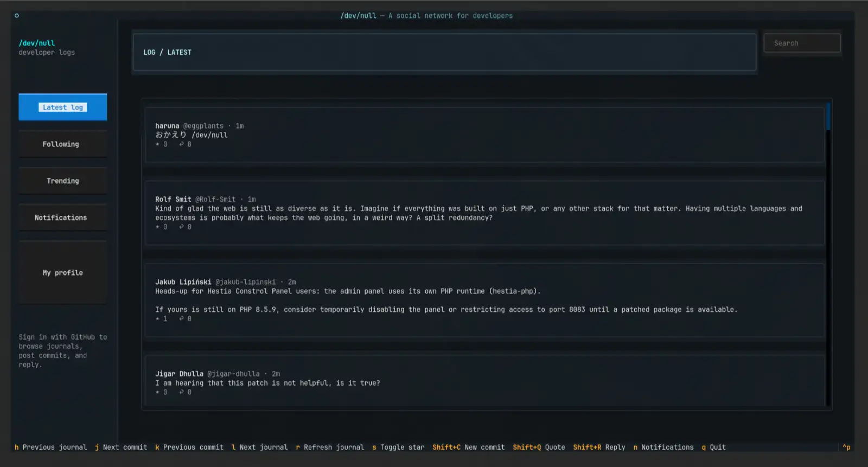
Task: Click the reply icon on haruna's post
Action: click(x=182, y=144)
